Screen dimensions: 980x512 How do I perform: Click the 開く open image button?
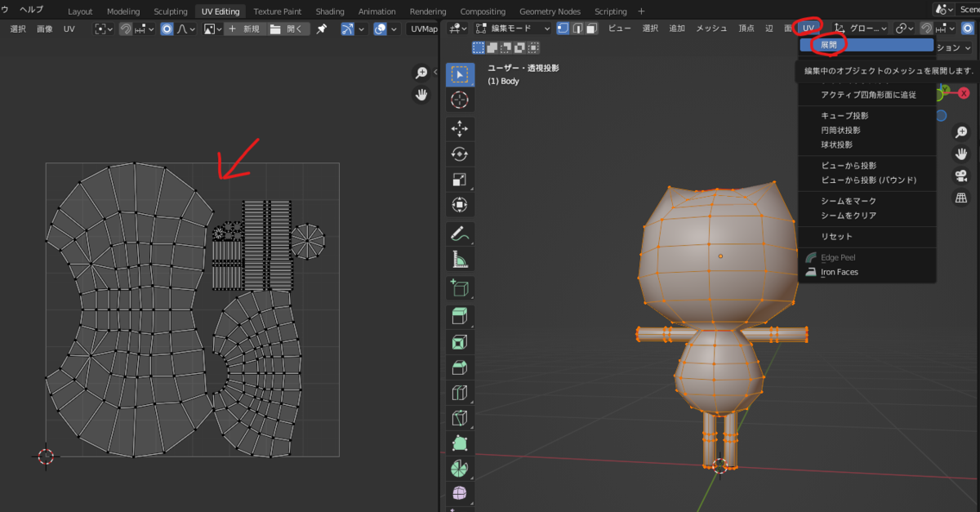287,29
